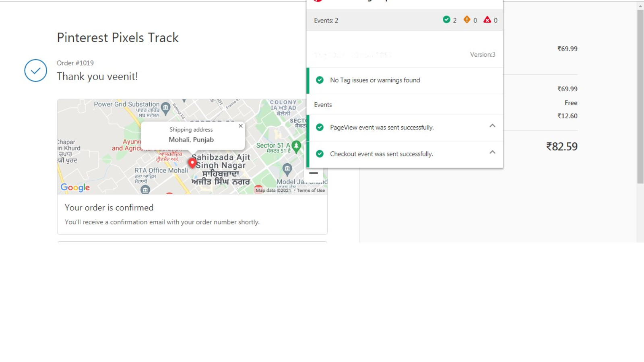
Task: Click green check icon beside PageView event
Action: pyautogui.click(x=320, y=128)
